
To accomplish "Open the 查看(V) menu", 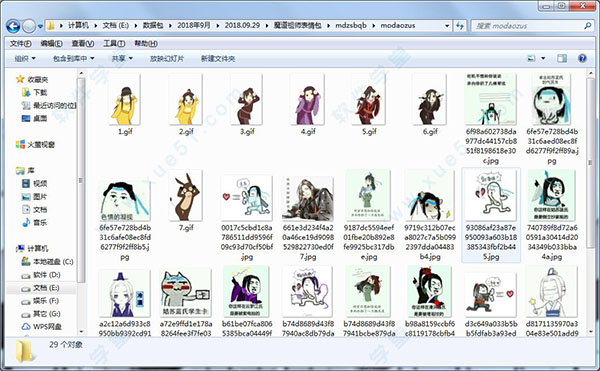I will click(83, 44).
